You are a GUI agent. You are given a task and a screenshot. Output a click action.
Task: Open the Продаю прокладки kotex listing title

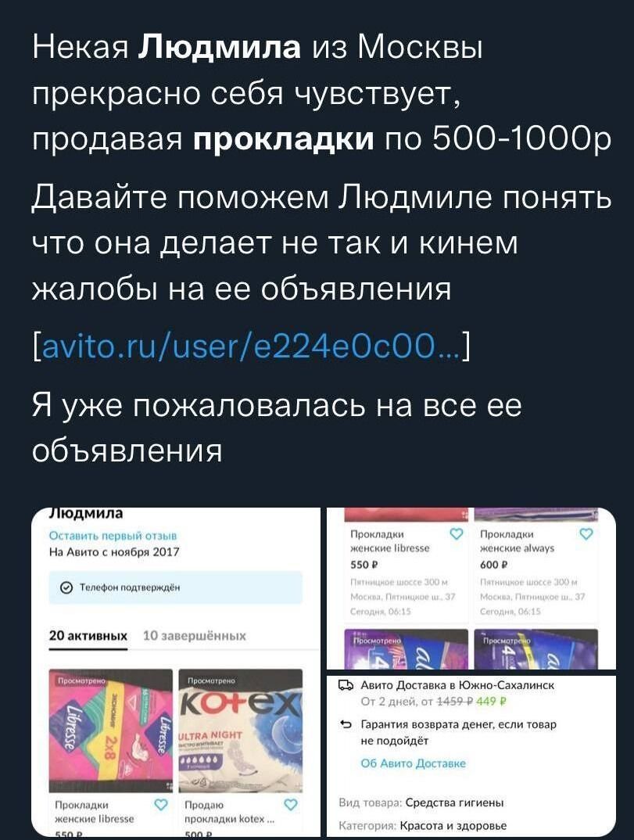[x=230, y=812]
